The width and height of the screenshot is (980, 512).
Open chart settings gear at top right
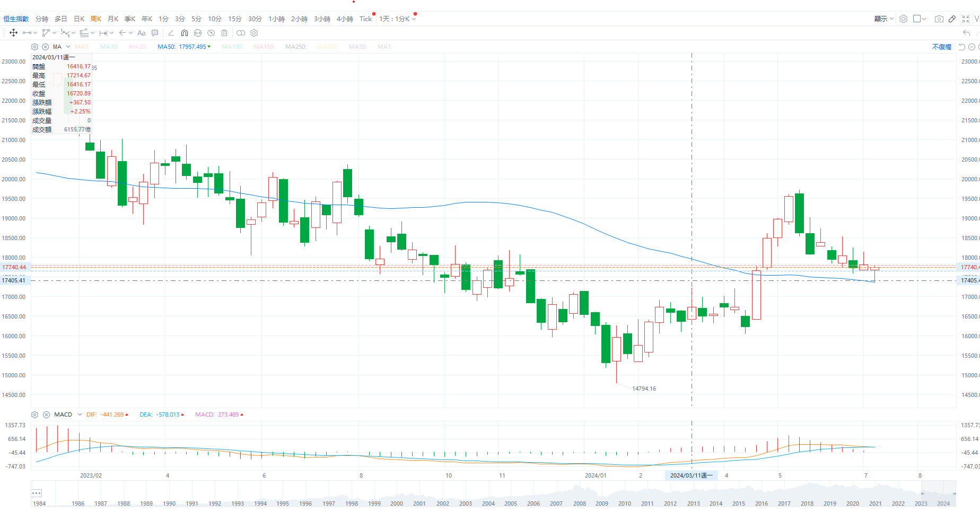[x=904, y=19]
